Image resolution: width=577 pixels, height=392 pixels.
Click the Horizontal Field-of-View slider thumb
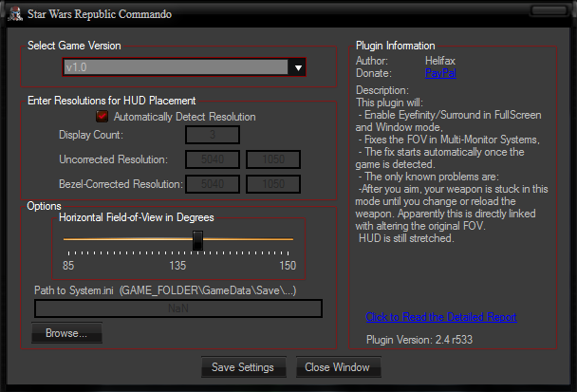(197, 240)
